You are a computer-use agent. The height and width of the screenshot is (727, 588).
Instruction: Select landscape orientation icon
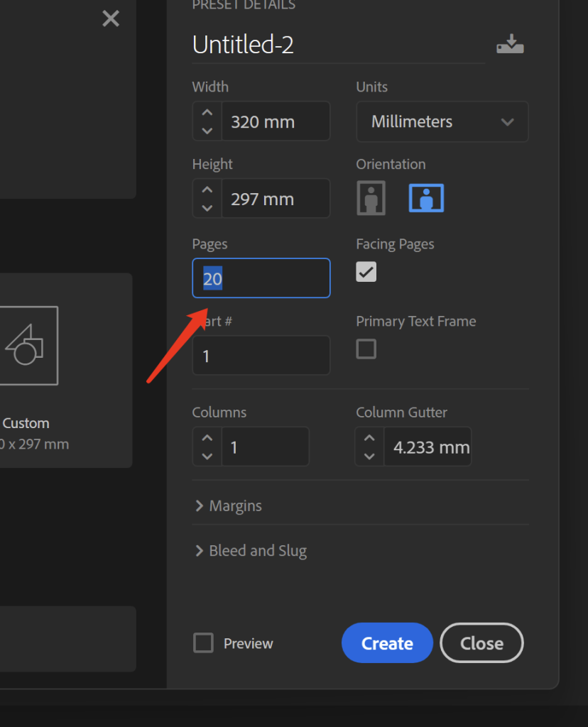[x=426, y=198]
